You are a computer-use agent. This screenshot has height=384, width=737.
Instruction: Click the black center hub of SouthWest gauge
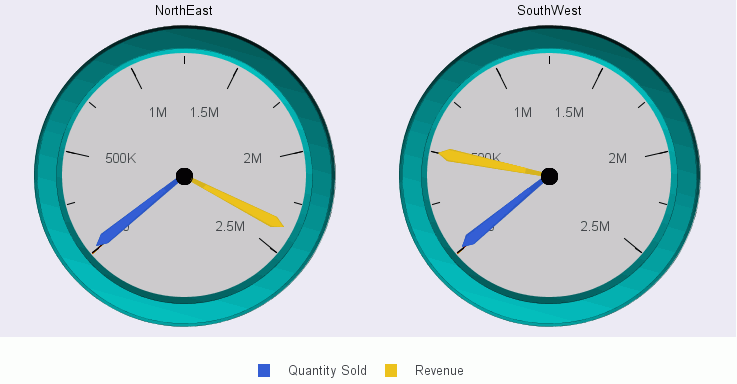[549, 177]
